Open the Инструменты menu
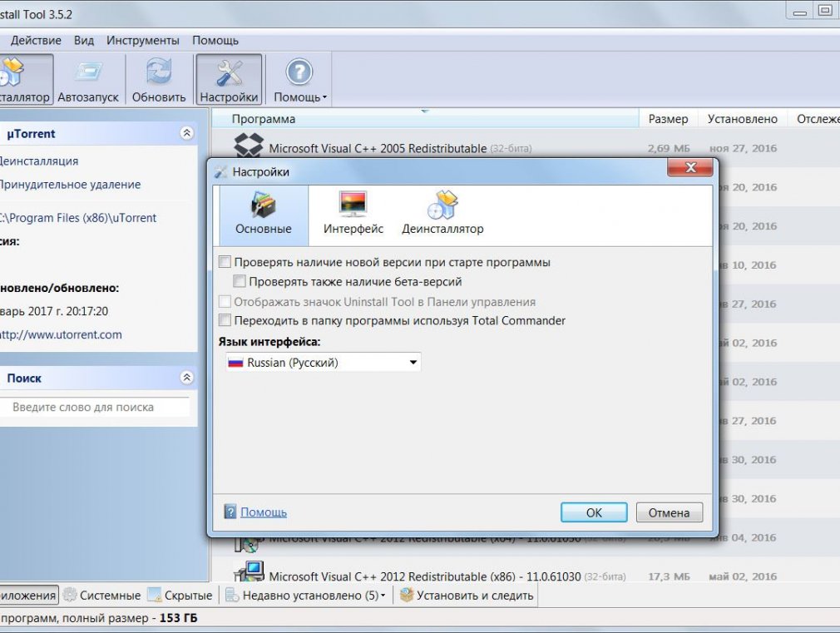Screen dimensions: 840x633 (x=142, y=41)
